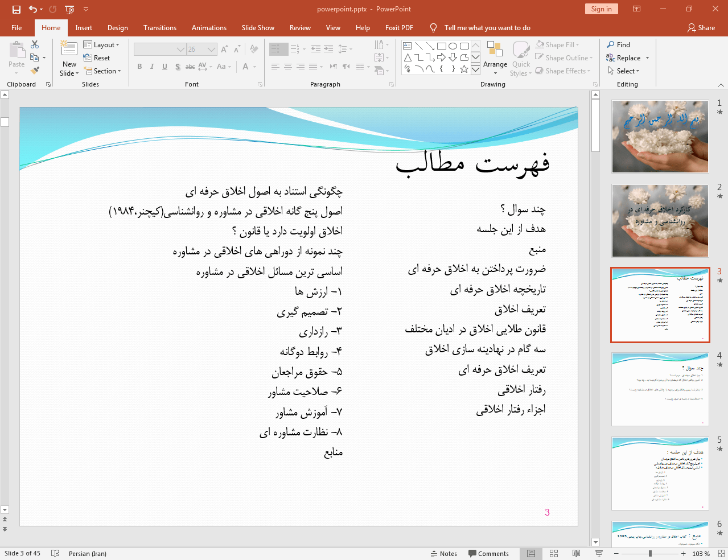The height and width of the screenshot is (560, 728).
Task: Expand the Layout dropdown
Action: [101, 44]
